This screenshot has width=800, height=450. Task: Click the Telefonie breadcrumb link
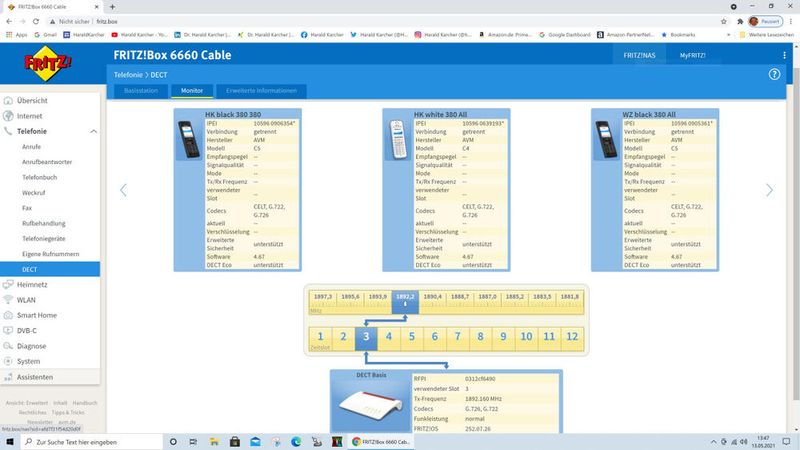pyautogui.click(x=128, y=74)
